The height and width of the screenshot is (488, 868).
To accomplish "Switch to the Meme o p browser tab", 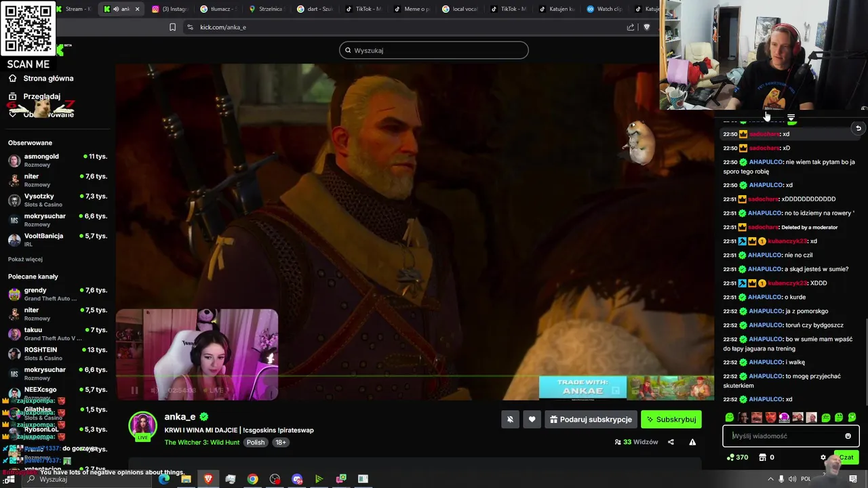I will tap(412, 9).
